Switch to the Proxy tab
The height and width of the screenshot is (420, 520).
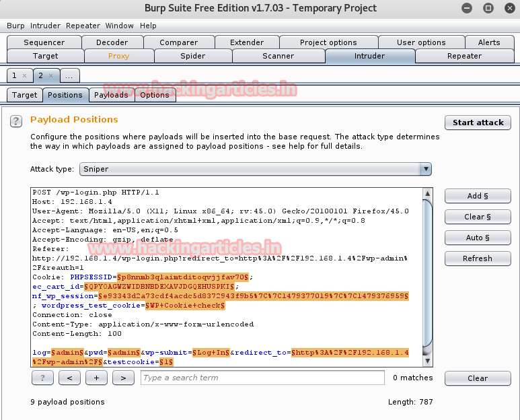pyautogui.click(x=118, y=56)
